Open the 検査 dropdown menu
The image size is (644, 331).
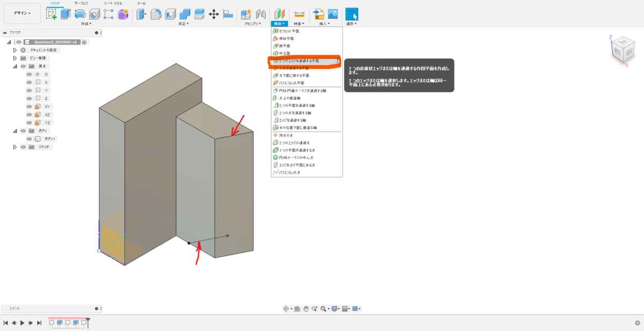[x=299, y=24]
